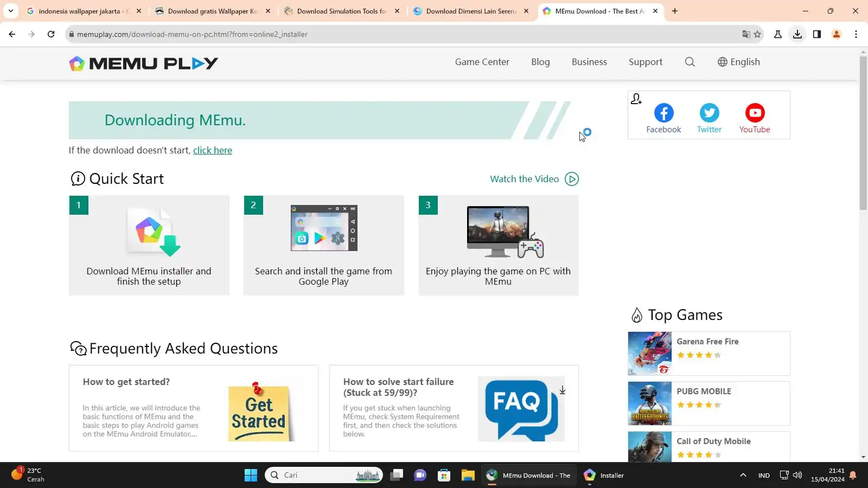Open the Chrome profile avatar
Screen dimensions: 868x488
(x=837, y=34)
